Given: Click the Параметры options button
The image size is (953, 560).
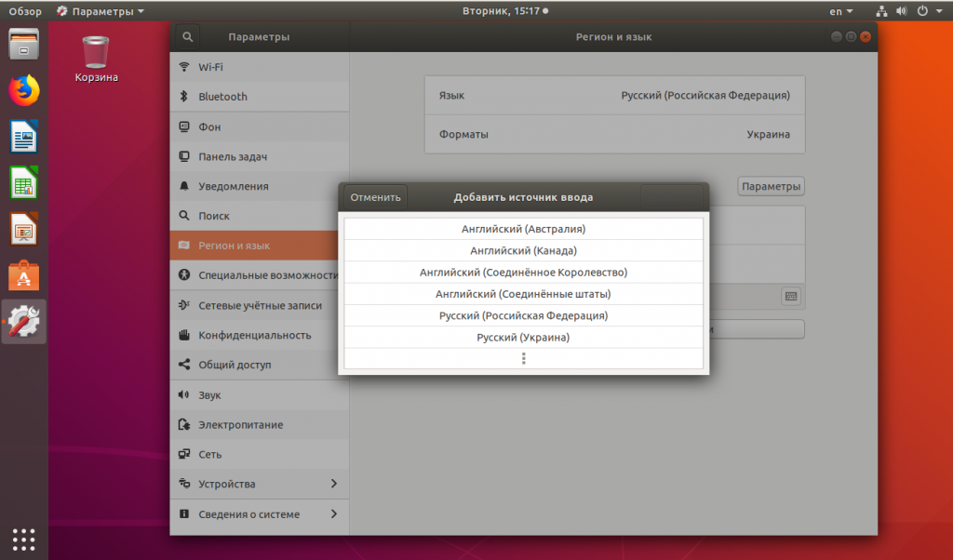Looking at the screenshot, I should click(771, 186).
